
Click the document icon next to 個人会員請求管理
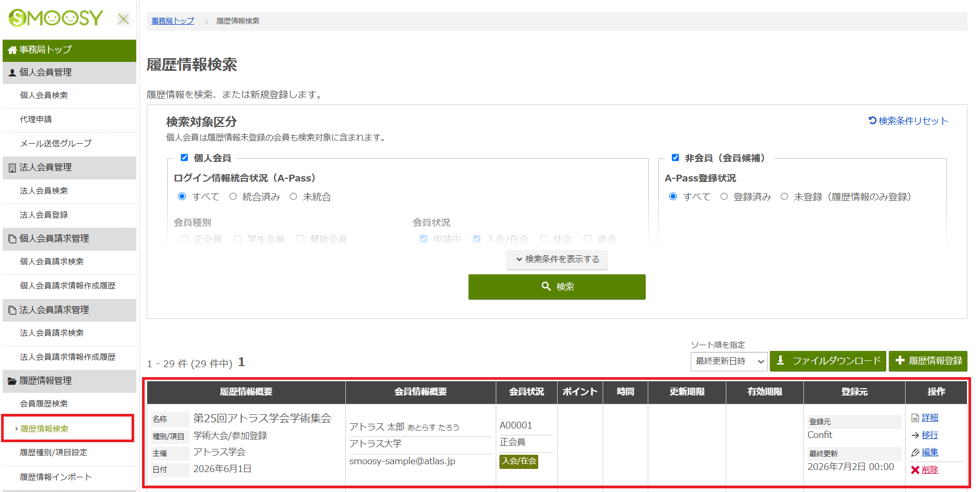pyautogui.click(x=13, y=239)
